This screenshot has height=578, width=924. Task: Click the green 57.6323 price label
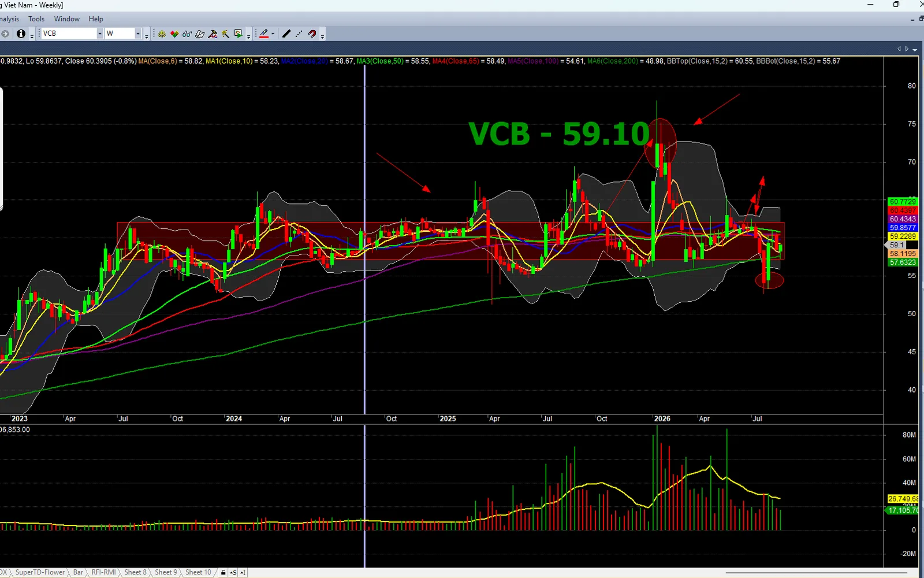pyautogui.click(x=903, y=262)
